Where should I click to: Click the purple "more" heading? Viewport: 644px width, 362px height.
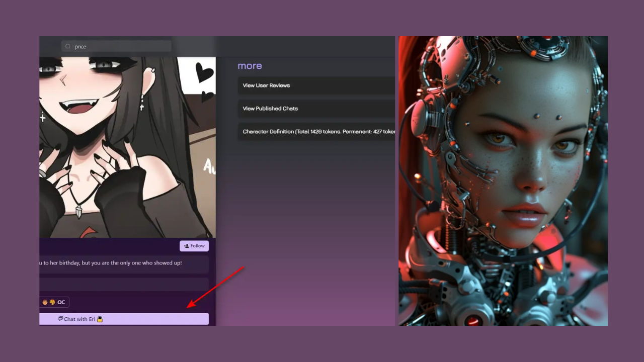point(250,66)
